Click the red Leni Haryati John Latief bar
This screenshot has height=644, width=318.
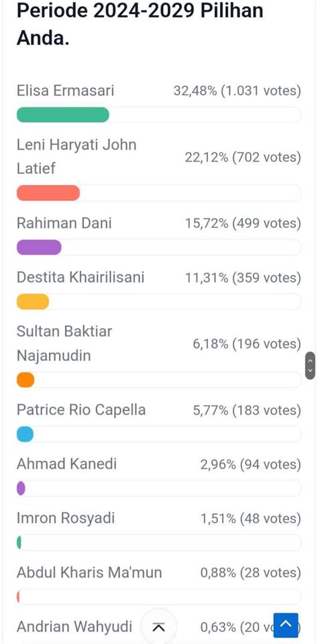pyautogui.click(x=48, y=193)
